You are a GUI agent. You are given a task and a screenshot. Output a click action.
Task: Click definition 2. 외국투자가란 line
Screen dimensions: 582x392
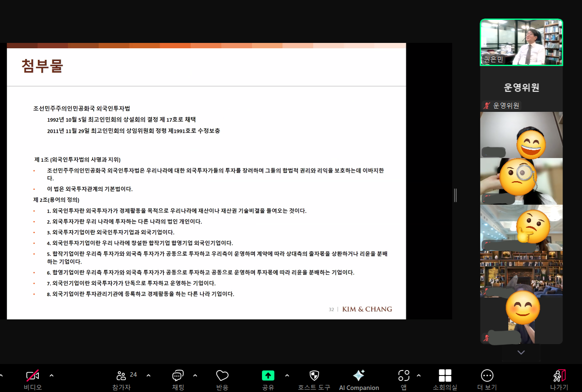(125, 222)
